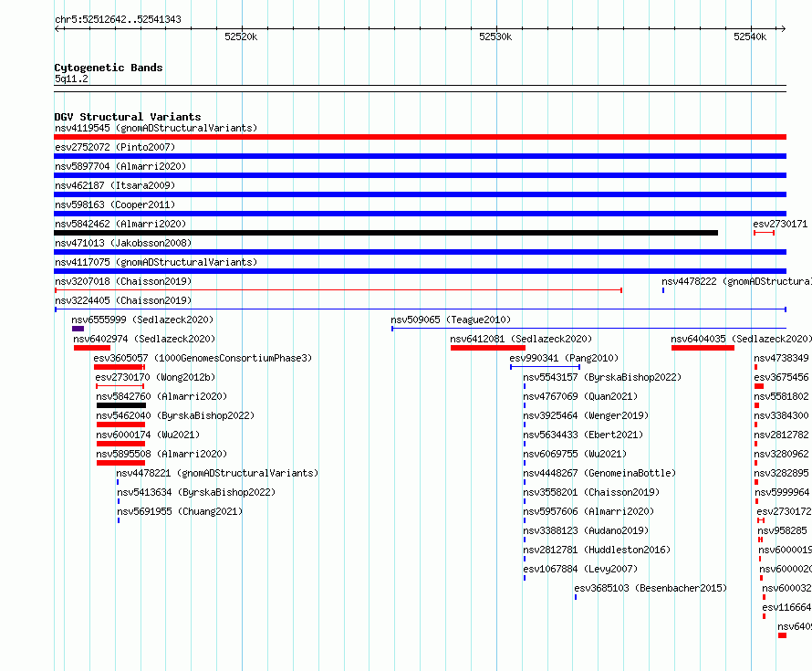Select nsv3207018 (Chaisson2019) label

click(123, 281)
